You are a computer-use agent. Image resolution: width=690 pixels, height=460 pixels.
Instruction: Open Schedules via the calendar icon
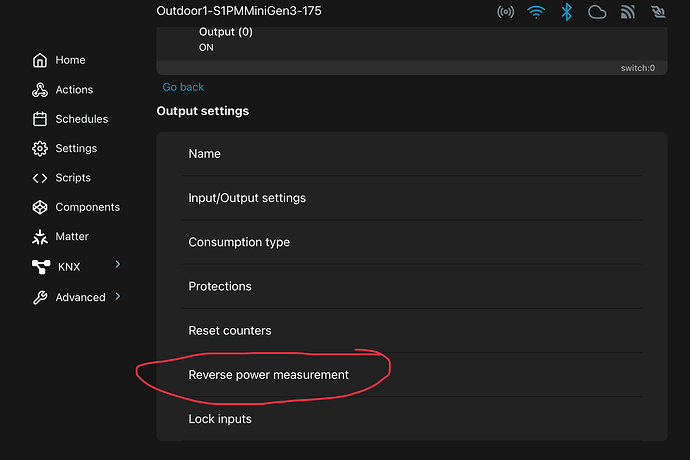pos(40,119)
